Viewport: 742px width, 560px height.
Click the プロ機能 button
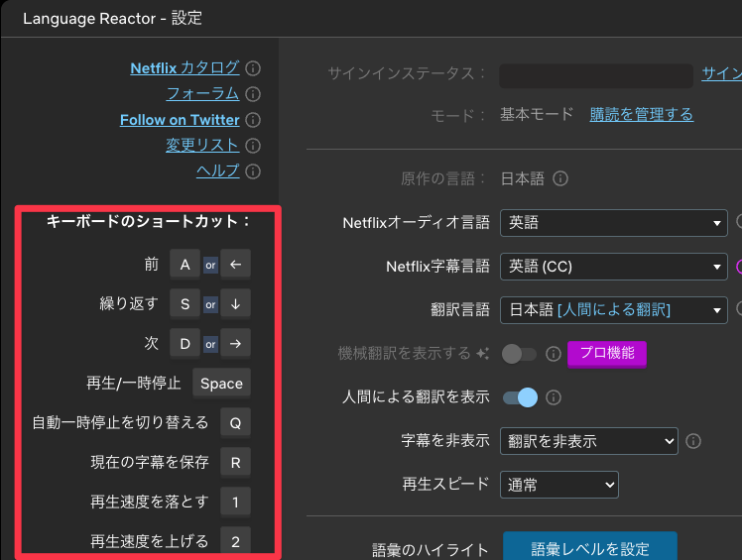(x=607, y=353)
